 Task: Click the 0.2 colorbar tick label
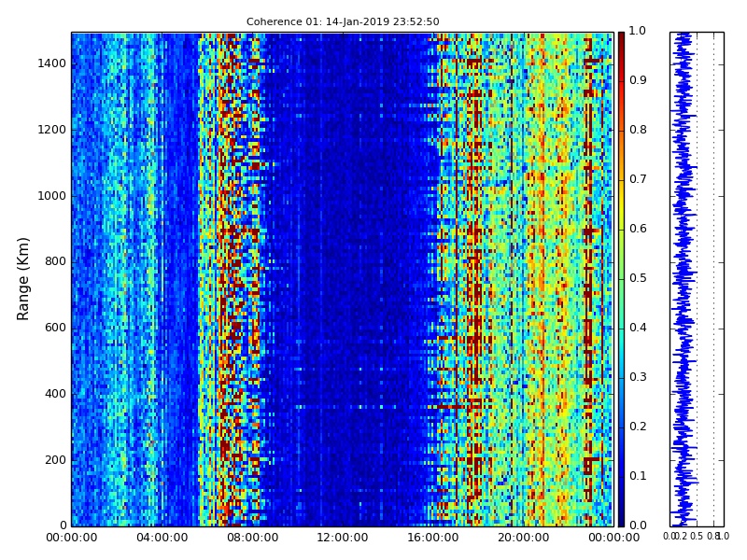coord(638,427)
